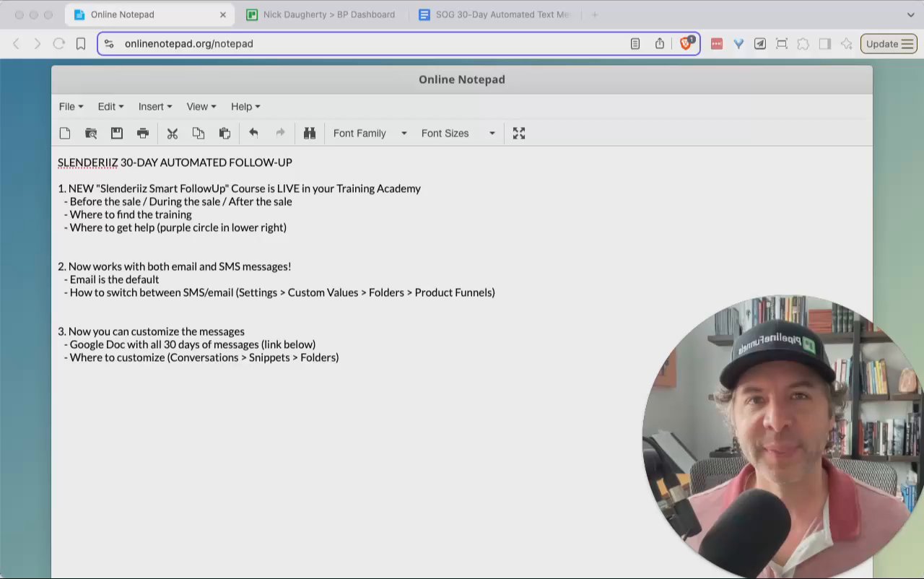Save the note with the floppy disk icon
The width and height of the screenshot is (924, 579).
point(117,134)
